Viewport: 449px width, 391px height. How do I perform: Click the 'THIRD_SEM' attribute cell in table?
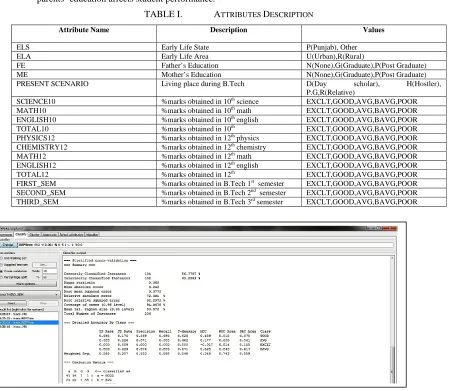84,202
